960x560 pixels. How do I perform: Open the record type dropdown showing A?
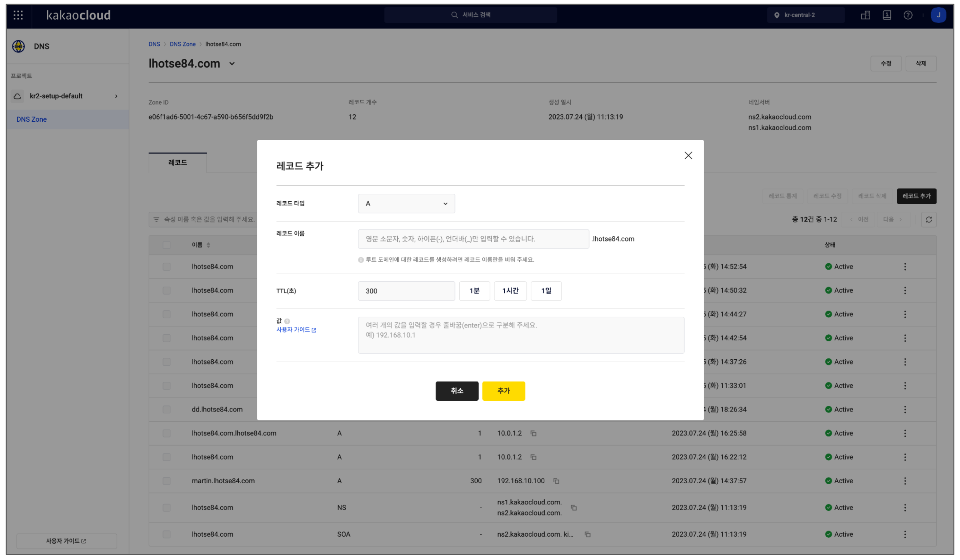pos(406,203)
